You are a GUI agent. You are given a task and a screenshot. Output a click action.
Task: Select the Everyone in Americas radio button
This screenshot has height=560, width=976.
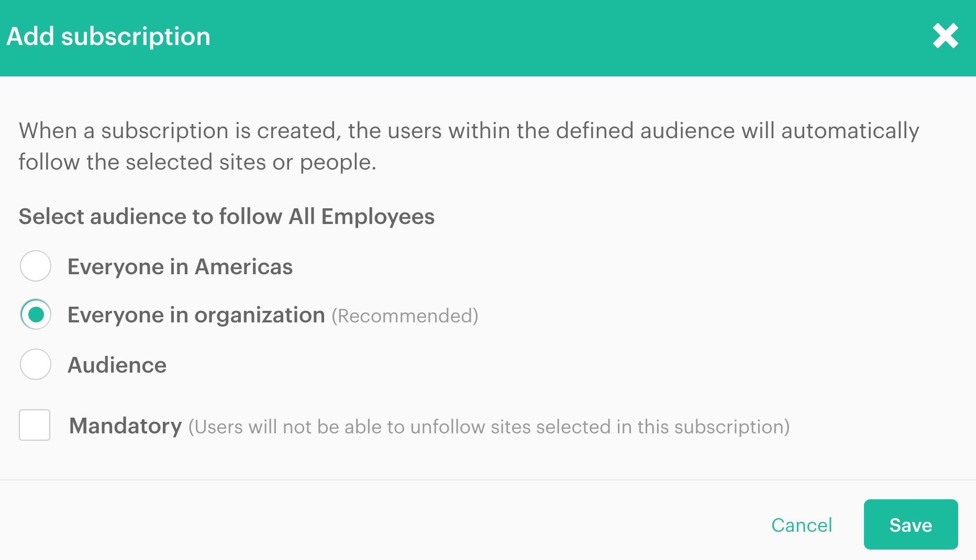coord(36,266)
